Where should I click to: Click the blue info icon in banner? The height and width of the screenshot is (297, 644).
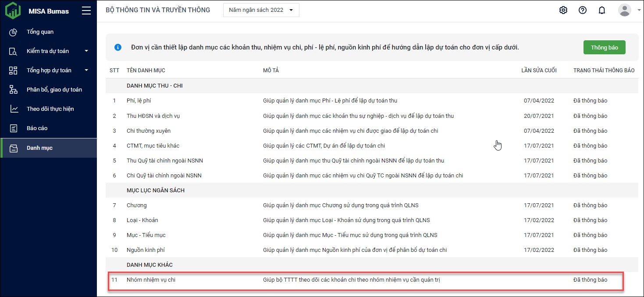coord(118,47)
